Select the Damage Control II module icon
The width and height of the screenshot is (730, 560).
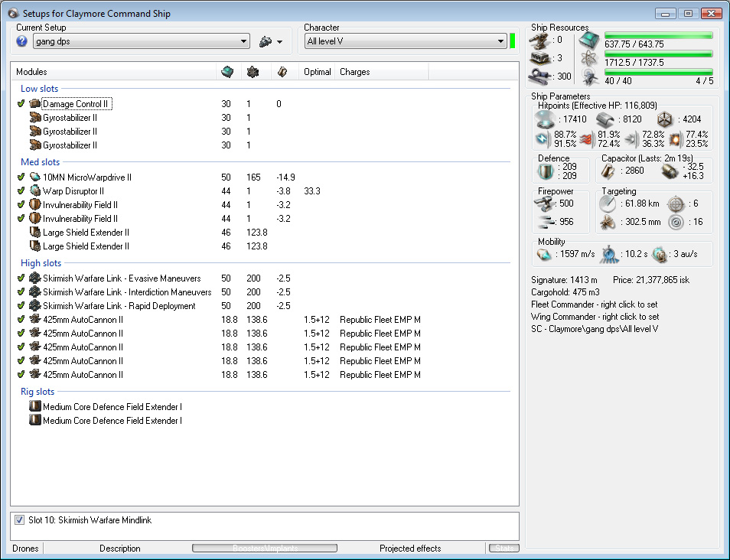coord(35,103)
